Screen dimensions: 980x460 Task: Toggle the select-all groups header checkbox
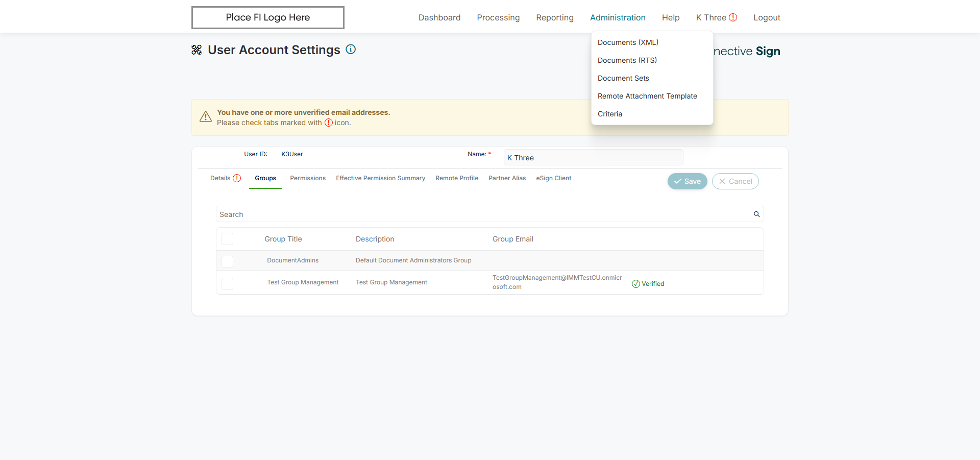tap(228, 239)
